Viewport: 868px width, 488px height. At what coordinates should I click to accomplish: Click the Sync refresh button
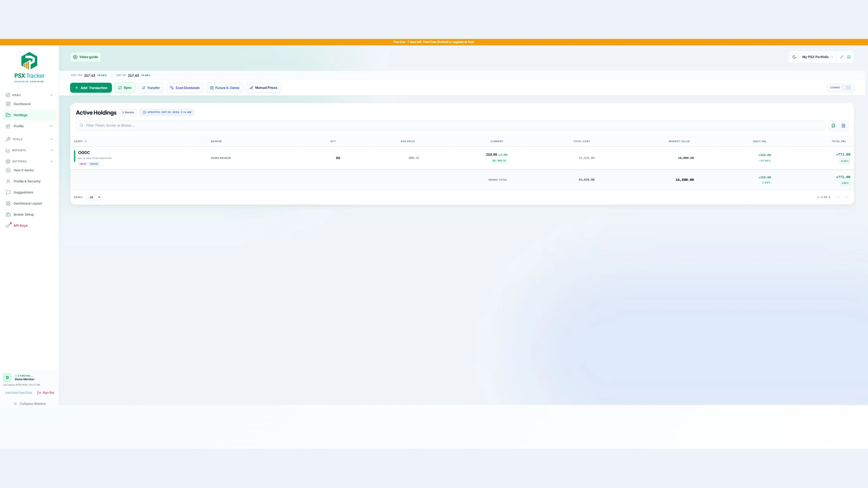125,88
